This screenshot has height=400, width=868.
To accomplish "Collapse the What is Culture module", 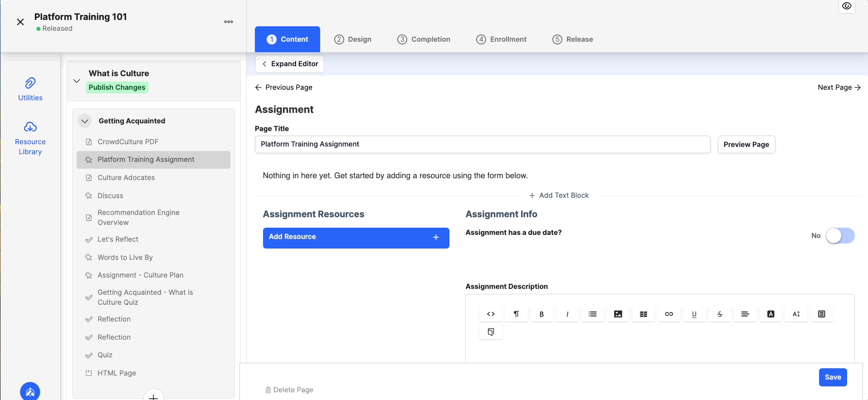I will [x=77, y=81].
